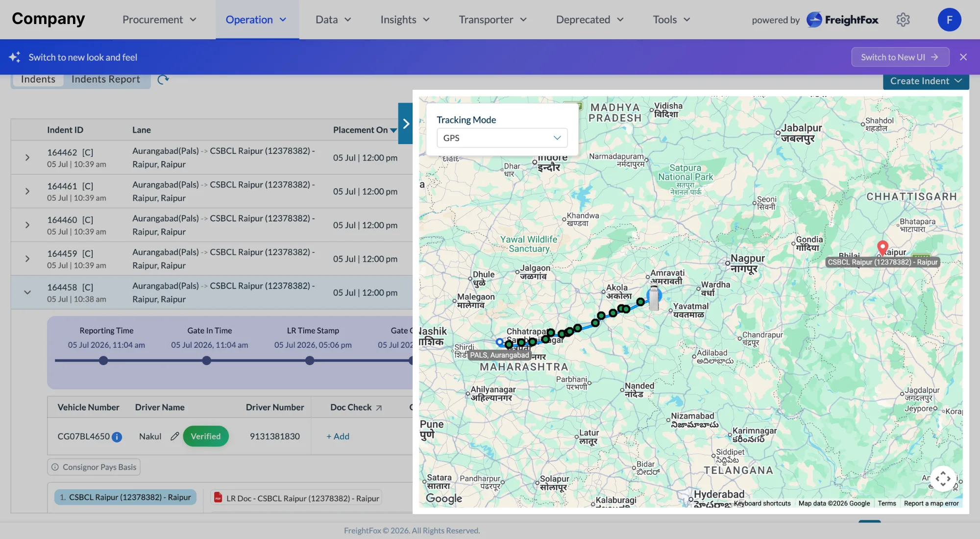This screenshot has height=539, width=980.
Task: Click the map camera controls icon
Action: [943, 479]
